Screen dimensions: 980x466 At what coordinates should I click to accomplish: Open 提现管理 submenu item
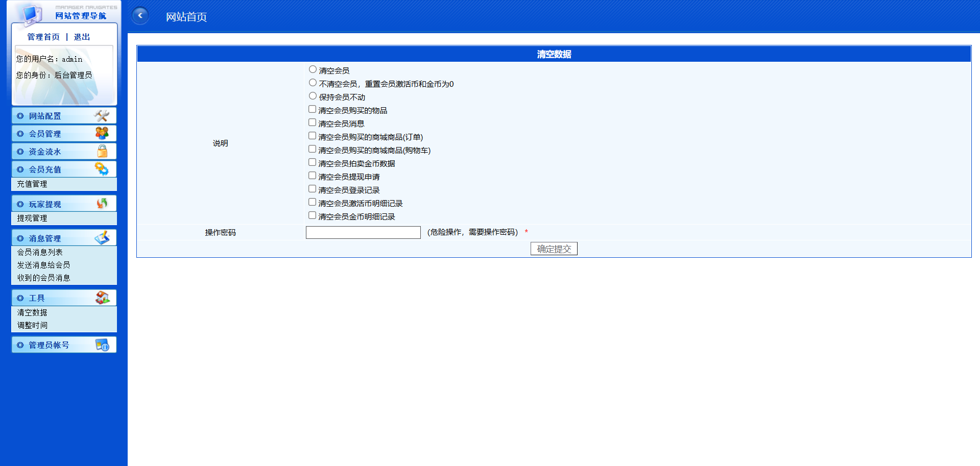click(32, 218)
